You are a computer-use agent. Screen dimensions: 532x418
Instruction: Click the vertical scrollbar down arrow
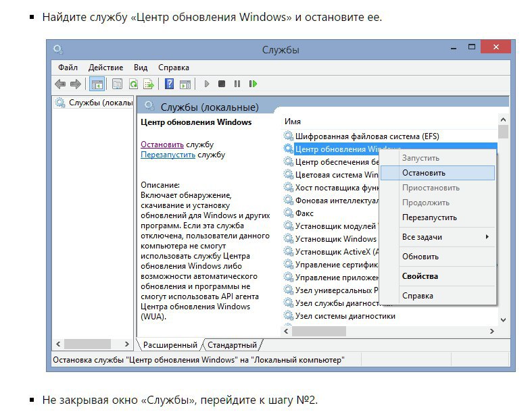pyautogui.click(x=503, y=320)
